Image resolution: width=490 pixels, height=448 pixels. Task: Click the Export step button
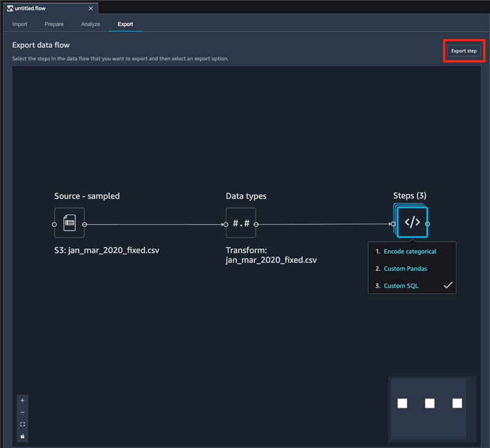point(464,51)
